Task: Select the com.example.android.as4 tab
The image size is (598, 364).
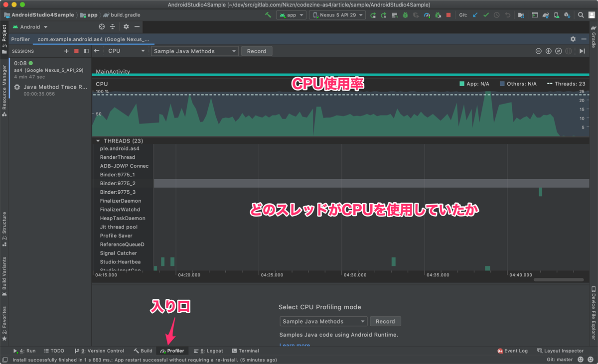Action: (94, 39)
